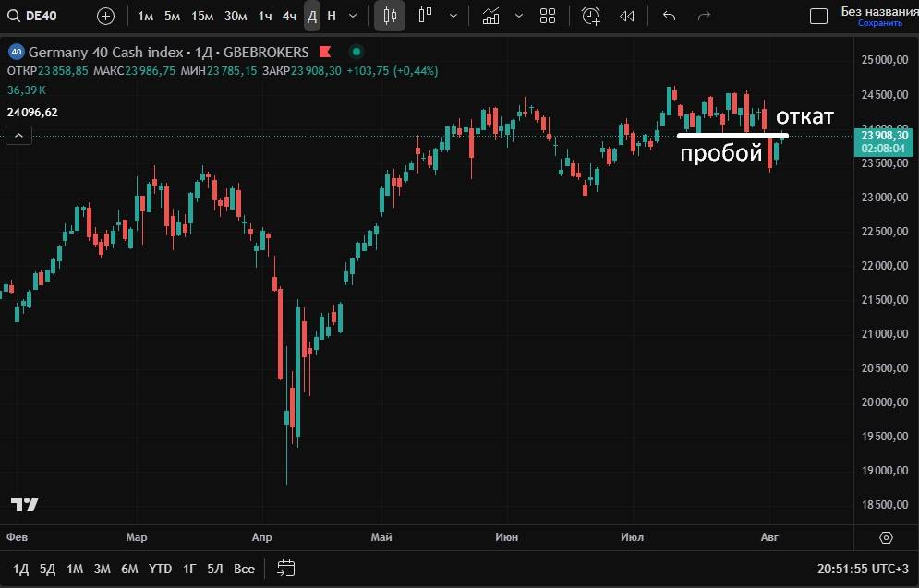Viewport: 919px width, 588px height.
Task: Undo the last chart action
Action: tap(670, 16)
